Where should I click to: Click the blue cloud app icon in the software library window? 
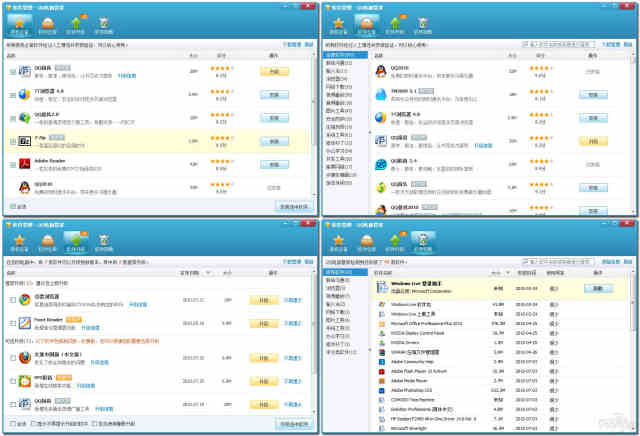(x=381, y=95)
